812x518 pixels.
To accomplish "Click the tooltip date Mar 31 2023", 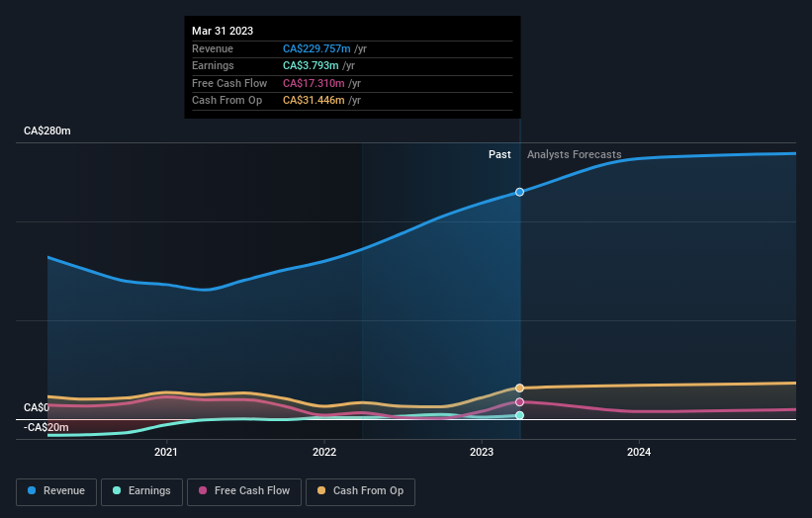I will (223, 31).
